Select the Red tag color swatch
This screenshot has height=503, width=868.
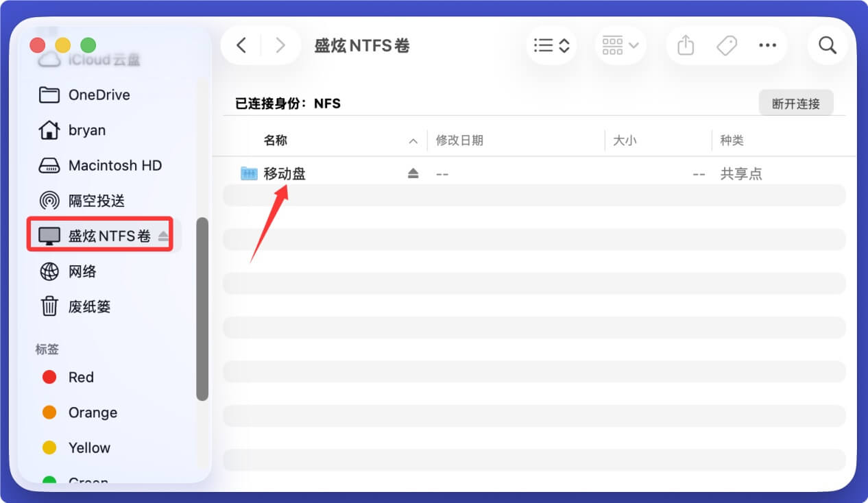click(49, 377)
